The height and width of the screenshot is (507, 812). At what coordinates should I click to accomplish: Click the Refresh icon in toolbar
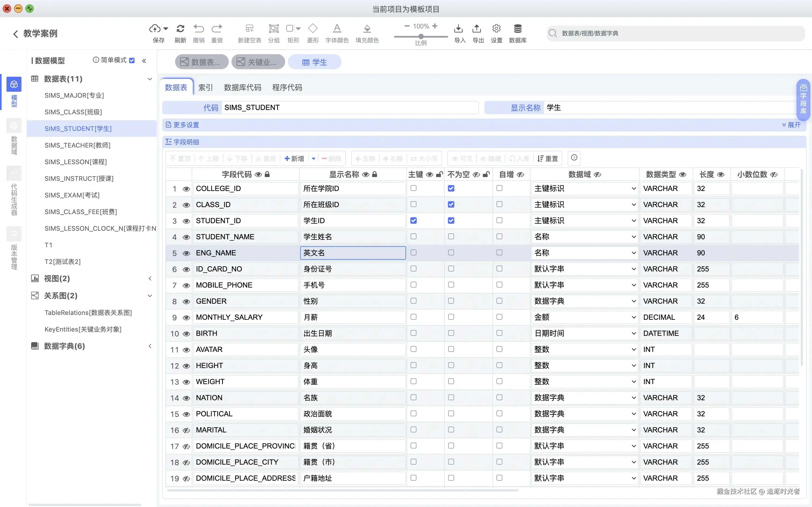click(x=180, y=29)
